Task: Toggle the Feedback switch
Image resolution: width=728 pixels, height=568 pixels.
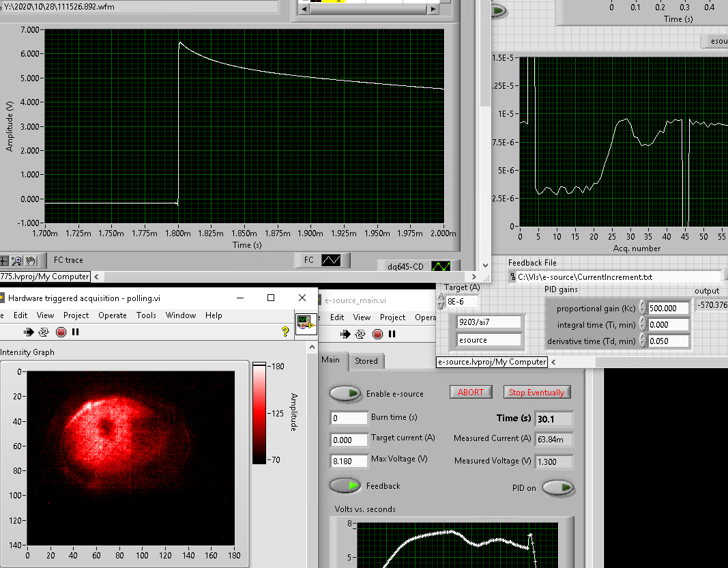Action: pyautogui.click(x=346, y=485)
